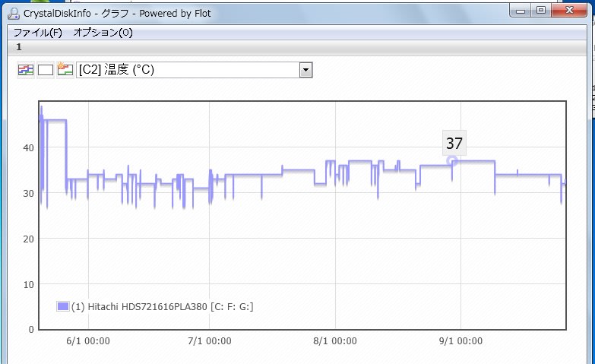Click the deselect-all blank rectangle icon

point(46,70)
